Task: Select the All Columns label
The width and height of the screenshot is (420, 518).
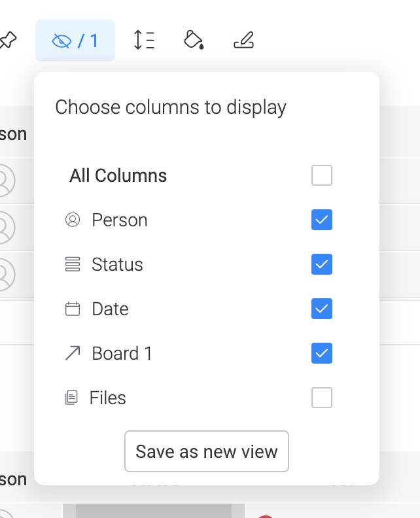Action: coord(118,175)
